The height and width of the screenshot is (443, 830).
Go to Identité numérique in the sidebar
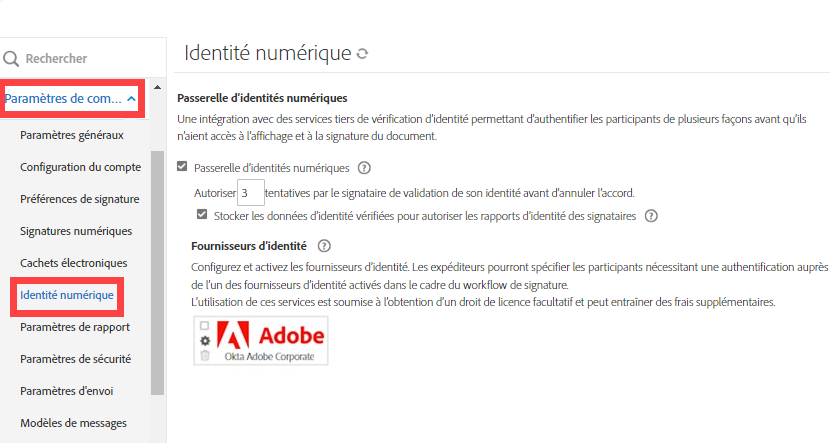(67, 295)
